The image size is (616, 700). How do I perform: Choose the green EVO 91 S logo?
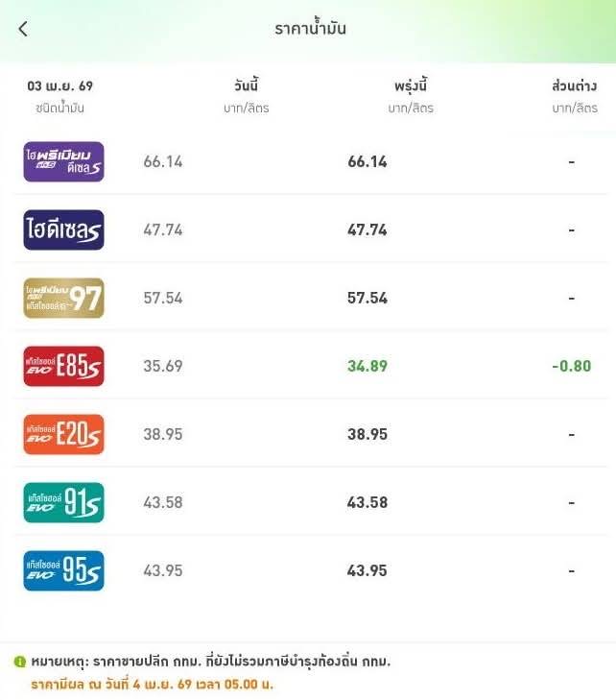pyautogui.click(x=63, y=502)
